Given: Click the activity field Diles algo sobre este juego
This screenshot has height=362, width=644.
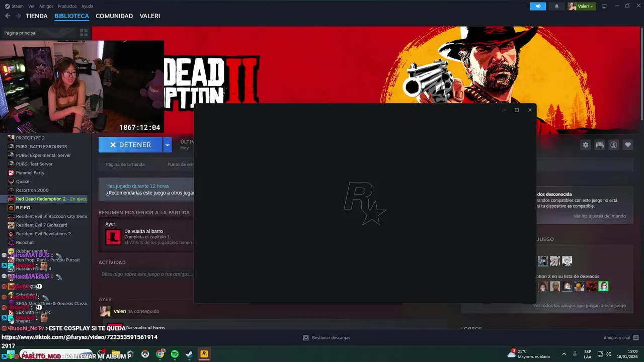Looking at the screenshot, I should point(147,275).
